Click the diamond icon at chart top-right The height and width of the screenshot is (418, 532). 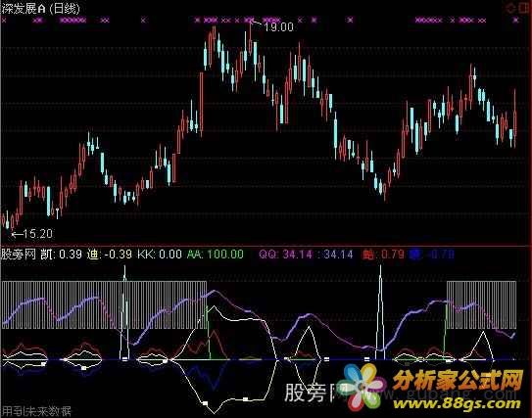(x=511, y=8)
